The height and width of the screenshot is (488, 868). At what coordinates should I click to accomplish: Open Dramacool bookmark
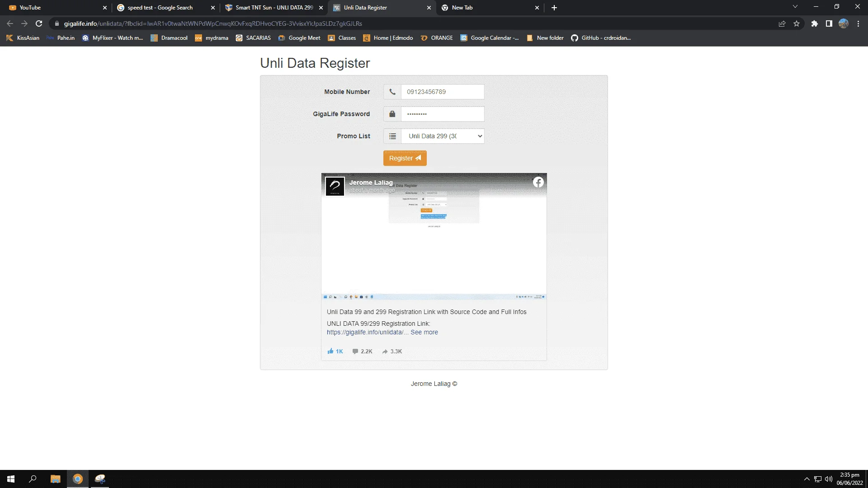click(x=169, y=38)
